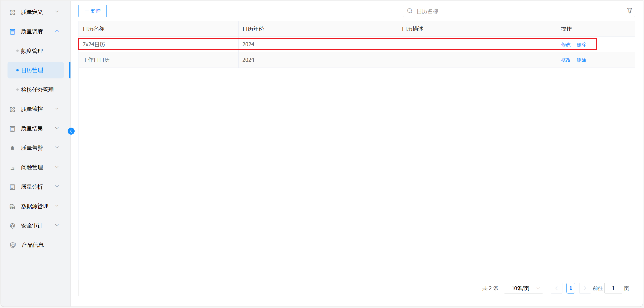Click the 问题管理 list icon
Image resolution: width=644 pixels, height=308 pixels.
tap(12, 167)
